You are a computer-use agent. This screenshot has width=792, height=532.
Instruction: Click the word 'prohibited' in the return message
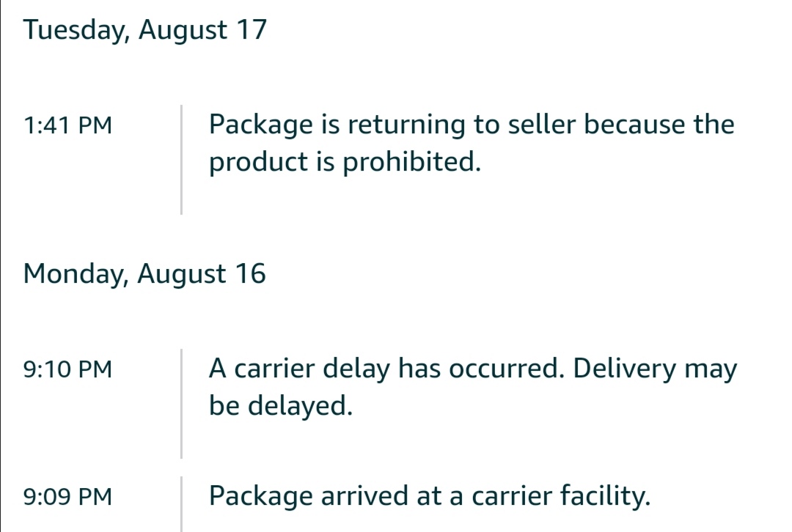pos(410,162)
